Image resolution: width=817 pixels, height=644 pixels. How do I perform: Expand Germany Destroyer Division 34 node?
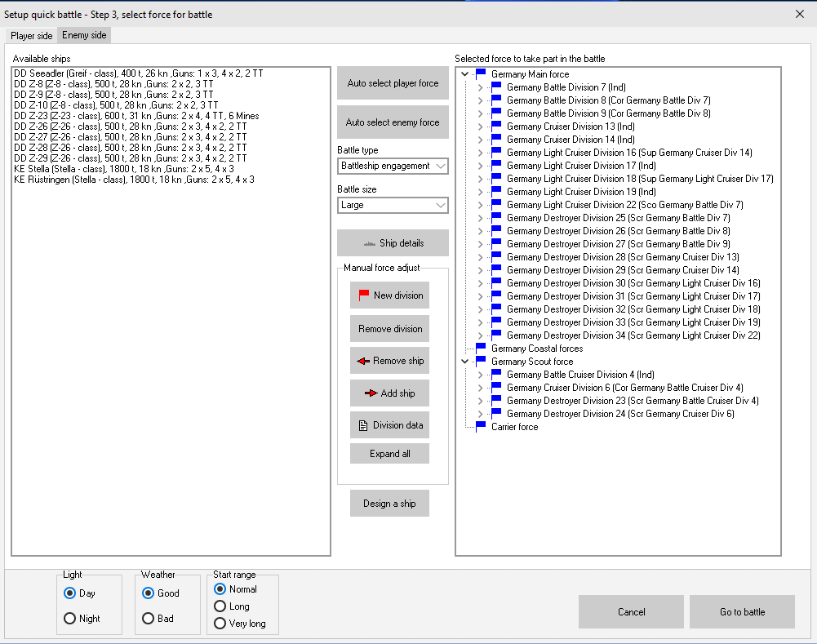click(481, 335)
